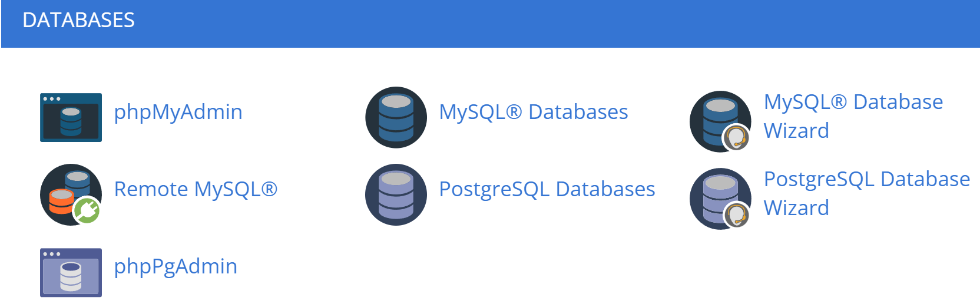
Task: Start the PostgreSQL Database Wizard link
Action: coord(866,193)
